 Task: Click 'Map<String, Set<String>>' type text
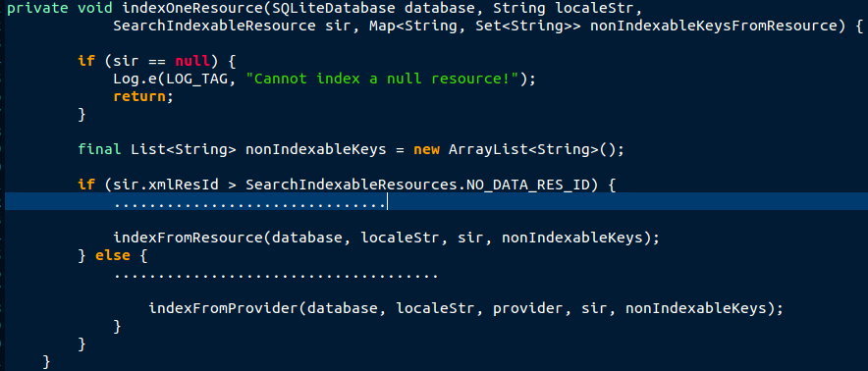475,26
